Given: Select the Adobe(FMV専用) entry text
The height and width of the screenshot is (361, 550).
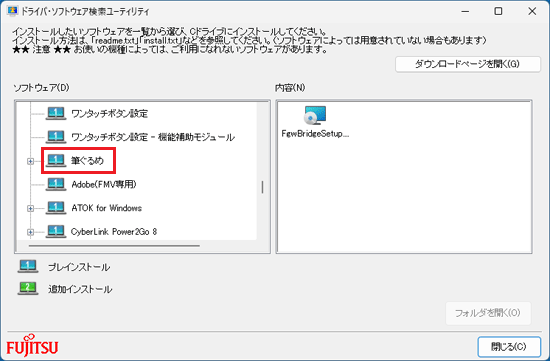Looking at the screenshot, I should pyautogui.click(x=104, y=184).
